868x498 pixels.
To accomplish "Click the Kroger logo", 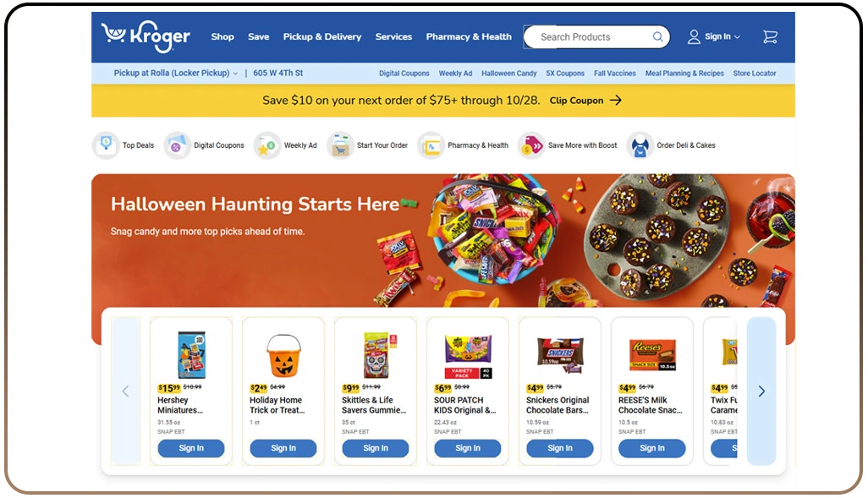I will click(146, 36).
